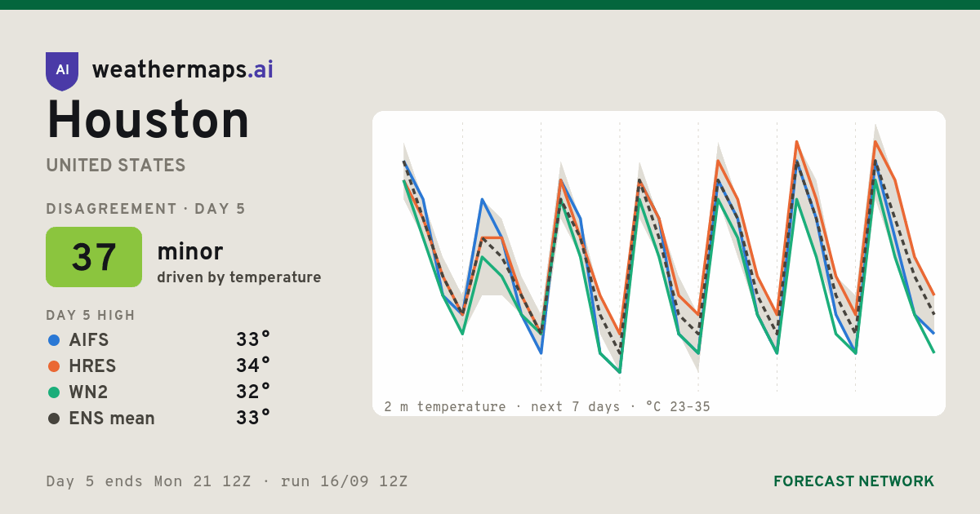The height and width of the screenshot is (514, 980).
Task: Select the orange HRES legend dot
Action: (54, 366)
